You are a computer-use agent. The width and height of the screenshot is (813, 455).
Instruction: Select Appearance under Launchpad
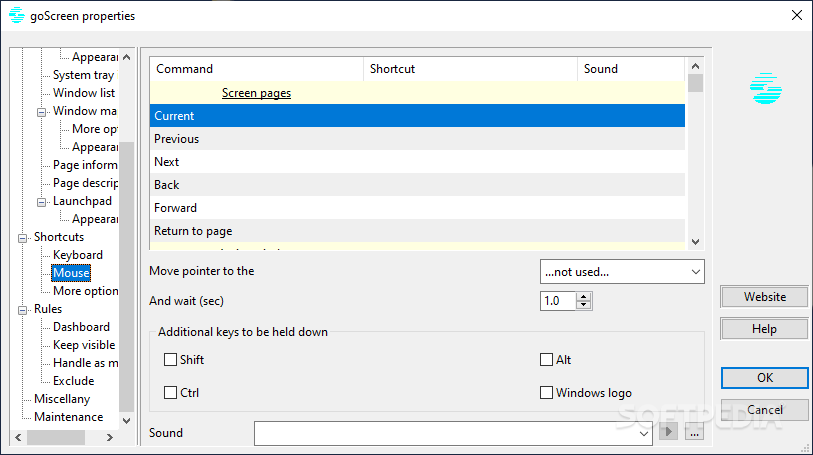click(x=95, y=219)
